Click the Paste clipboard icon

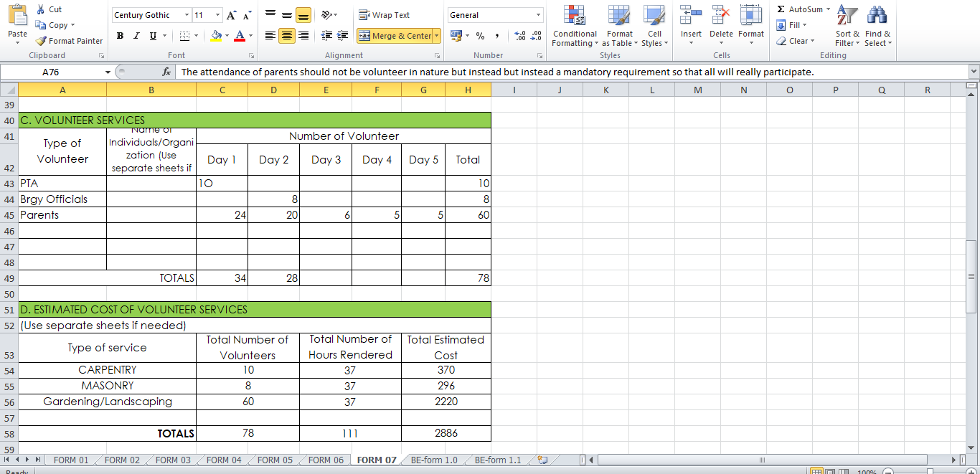coord(17,16)
